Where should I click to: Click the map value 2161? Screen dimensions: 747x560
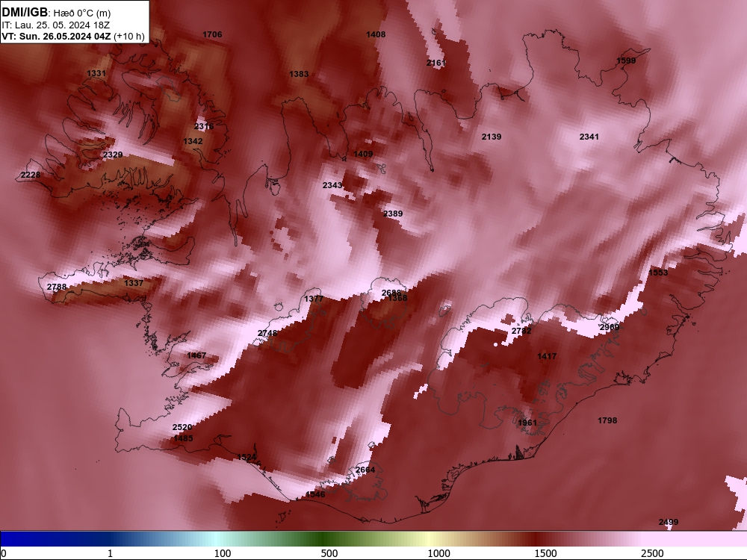436,63
